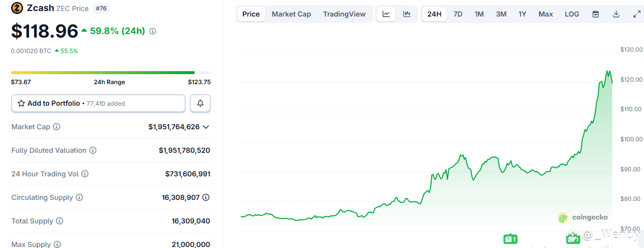The image size is (644, 248).
Task: Click the price alert bell icon
Action: (x=200, y=103)
